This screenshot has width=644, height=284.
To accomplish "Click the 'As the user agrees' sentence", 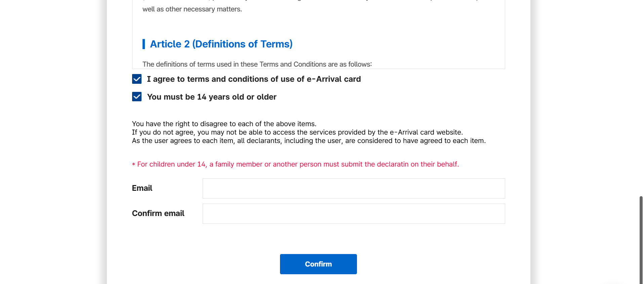I will coord(309,141).
